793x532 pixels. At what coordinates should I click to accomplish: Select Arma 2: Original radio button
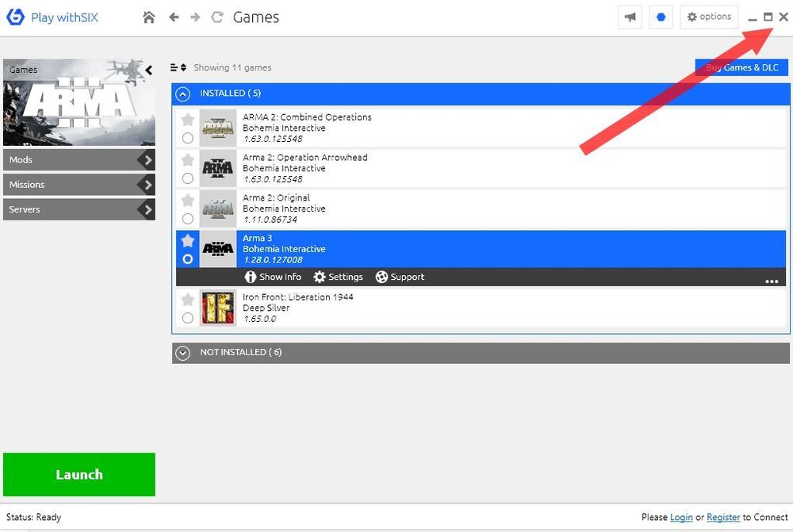tap(188, 219)
